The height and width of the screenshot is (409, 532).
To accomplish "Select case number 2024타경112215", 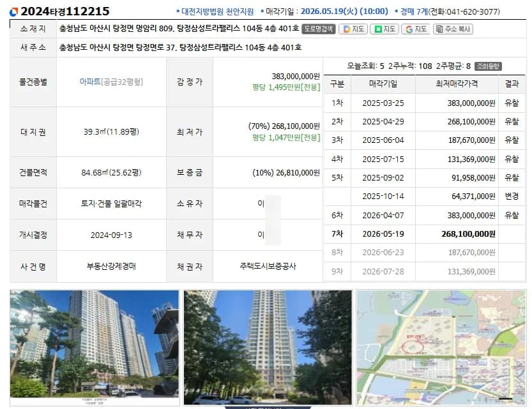I will [65, 11].
